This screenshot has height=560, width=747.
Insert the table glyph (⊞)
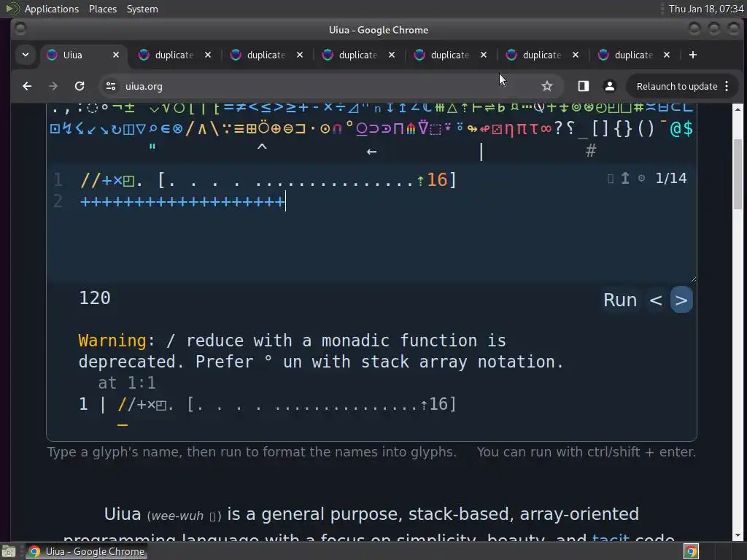click(252, 128)
